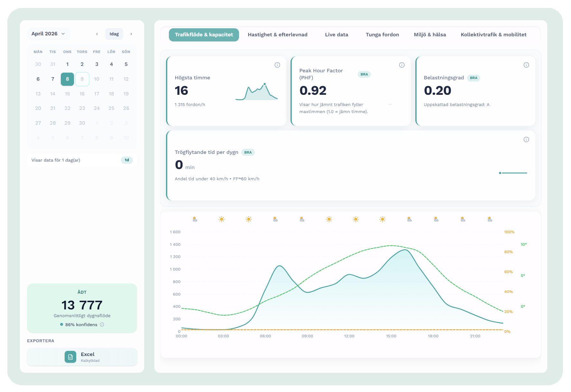Open info for Högsta timme card
The height and width of the screenshot is (392, 571).
click(277, 65)
